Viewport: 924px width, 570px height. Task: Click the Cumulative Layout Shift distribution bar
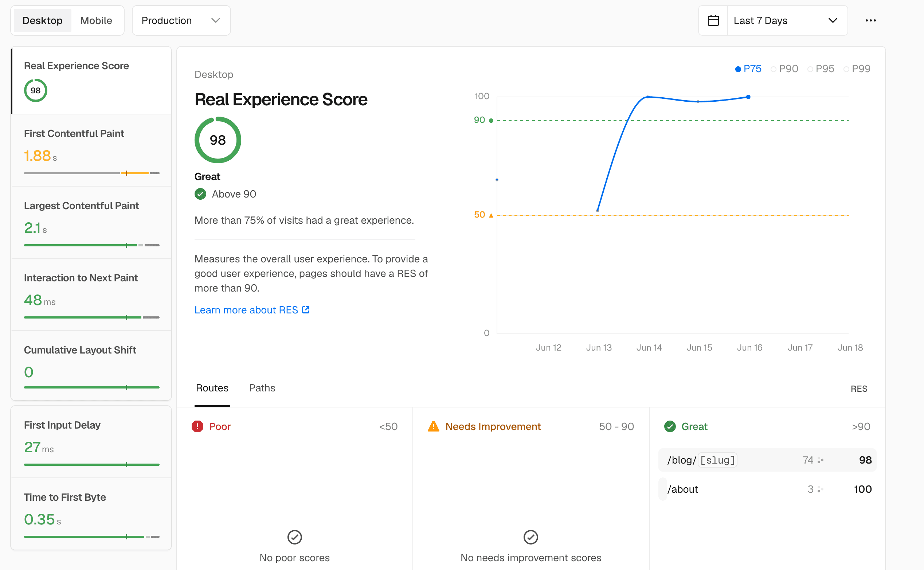pos(91,387)
